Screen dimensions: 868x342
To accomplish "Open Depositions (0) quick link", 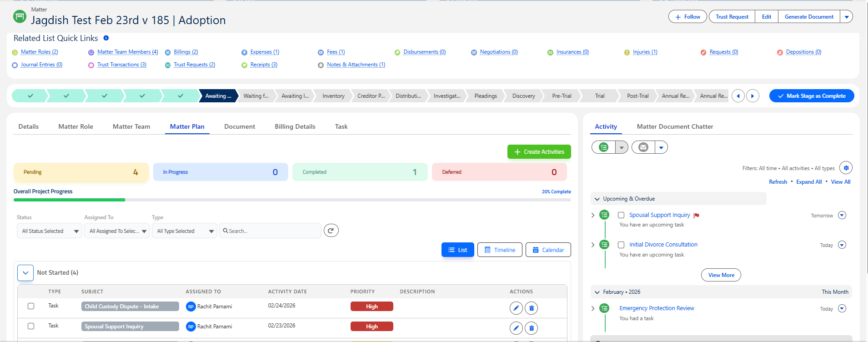I will coord(803,52).
